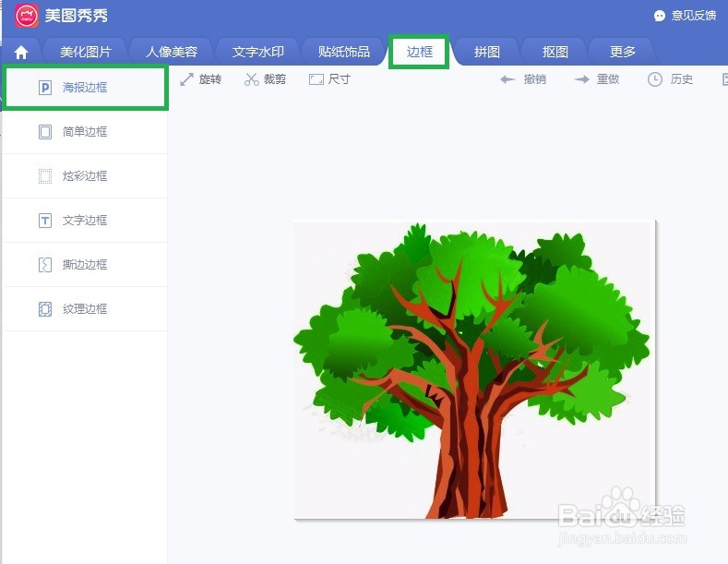Click the Meitu XiuXiu logo icon
Image resolution: width=728 pixels, height=564 pixels.
[x=26, y=16]
